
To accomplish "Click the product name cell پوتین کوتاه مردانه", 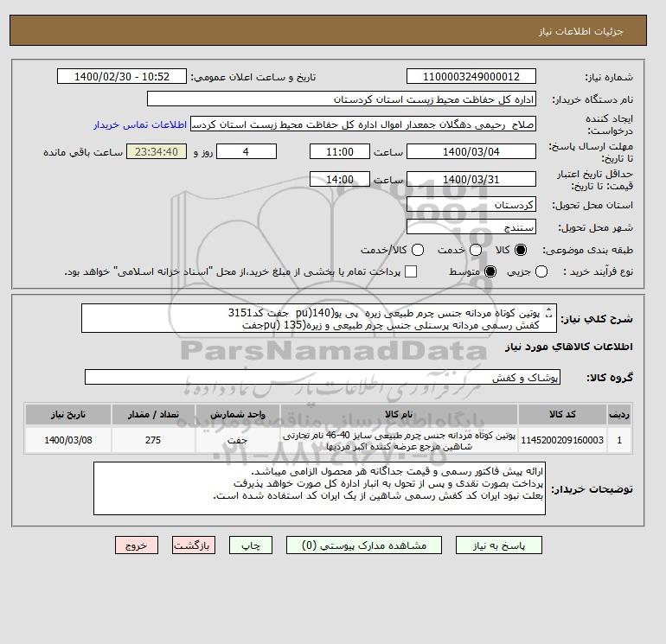I will tap(399, 441).
